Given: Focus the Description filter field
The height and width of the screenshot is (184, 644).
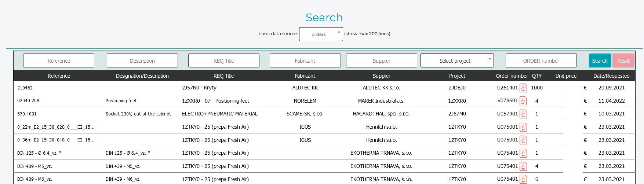Looking at the screenshot, I should click(x=142, y=61).
